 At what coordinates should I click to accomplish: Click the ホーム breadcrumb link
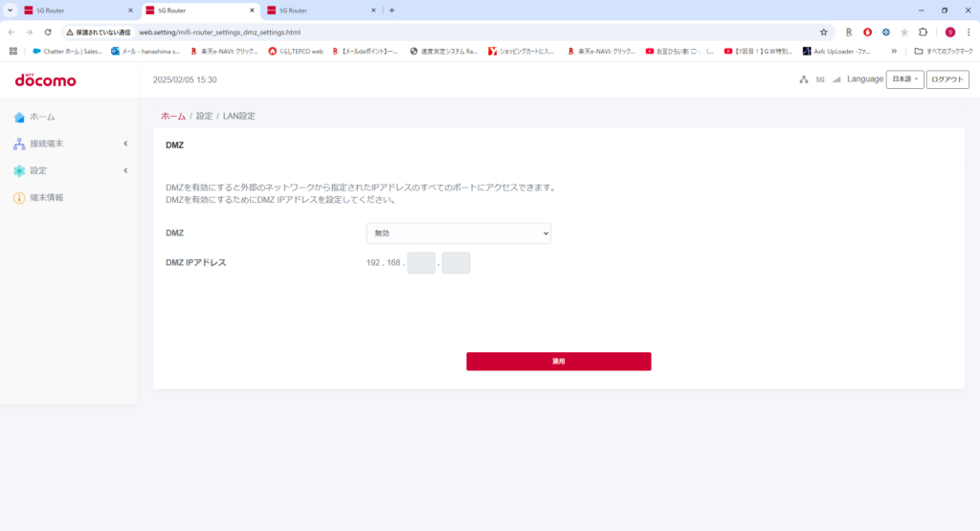point(173,116)
